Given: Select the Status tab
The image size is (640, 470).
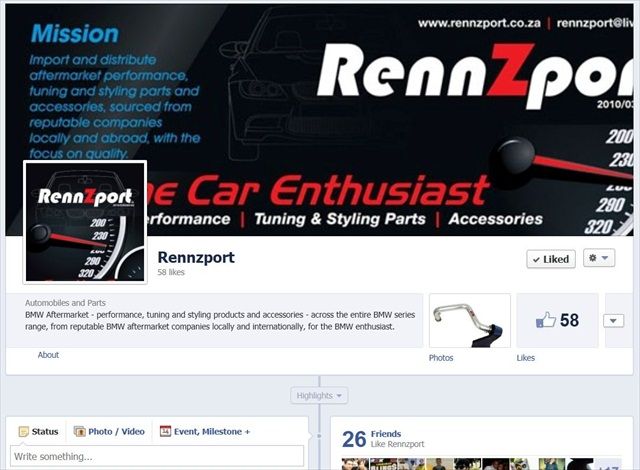Looking at the screenshot, I should point(39,431).
